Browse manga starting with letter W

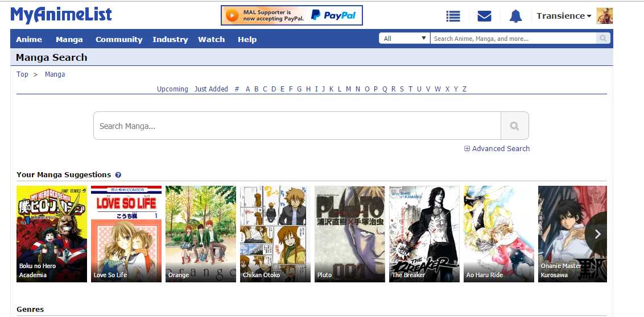[x=437, y=89]
